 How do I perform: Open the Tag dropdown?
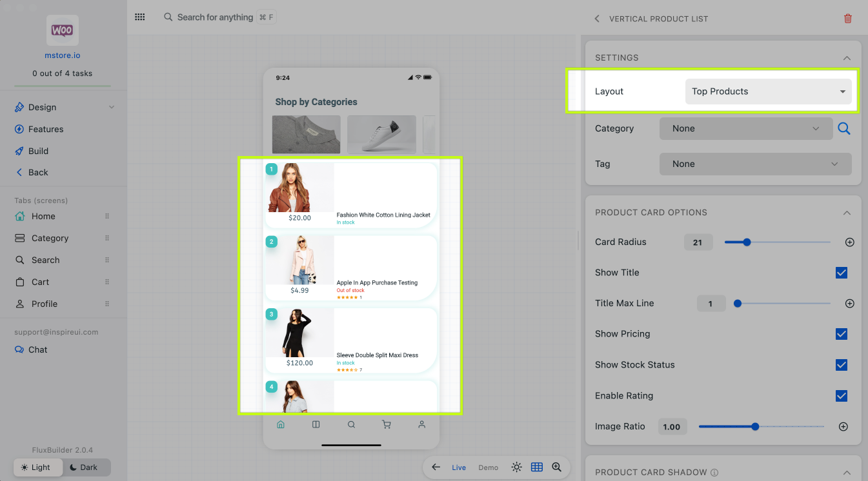(x=754, y=164)
